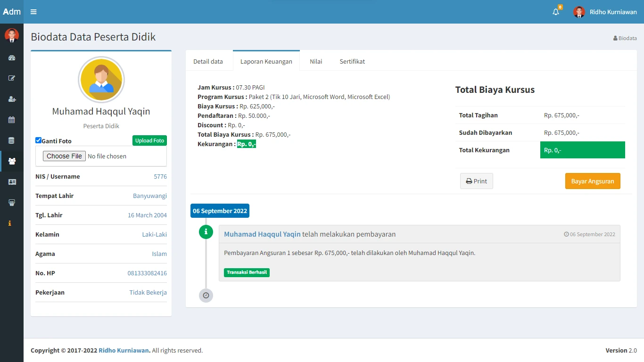Click the edit pencil icon in sidebar
This screenshot has height=362, width=644.
pyautogui.click(x=12, y=78)
